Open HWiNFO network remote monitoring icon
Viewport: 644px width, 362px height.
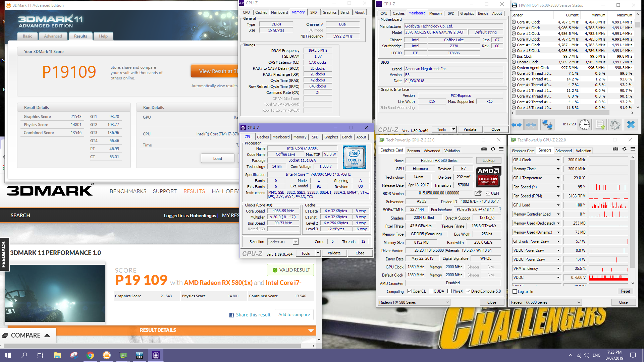coord(547,125)
